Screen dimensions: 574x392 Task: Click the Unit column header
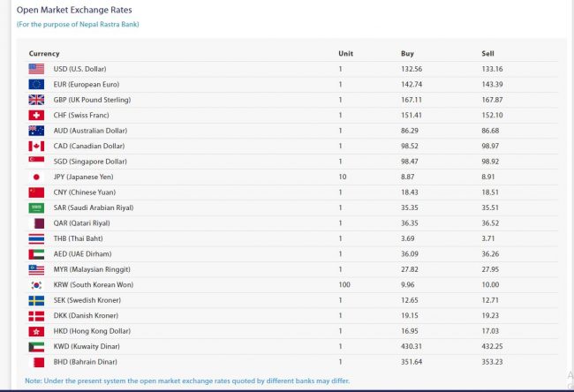[x=345, y=54]
